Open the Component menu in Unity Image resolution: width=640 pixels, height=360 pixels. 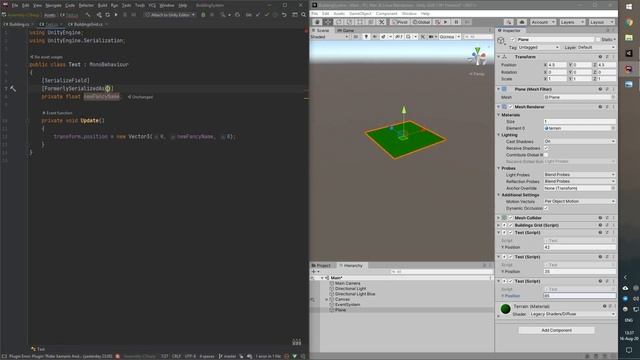click(x=387, y=13)
